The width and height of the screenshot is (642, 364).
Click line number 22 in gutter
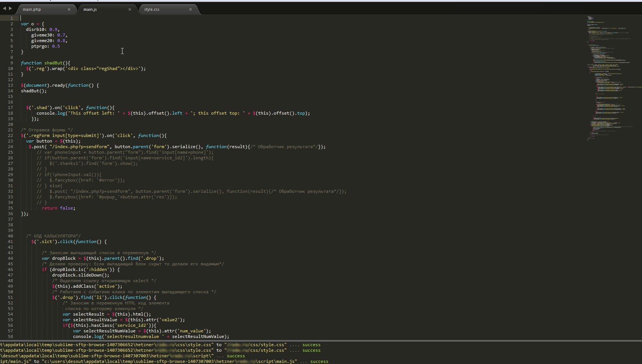coord(10,135)
